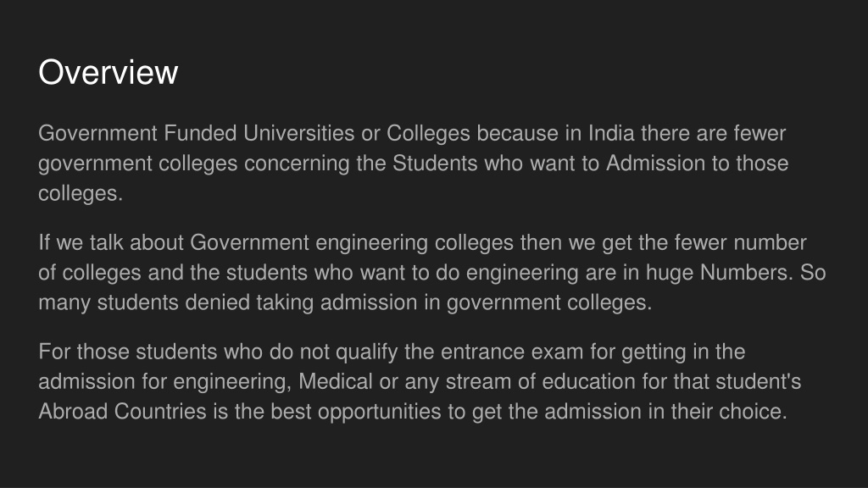Screen dimensions: 868x488
Task: Click the paragraph starting For those students
Action: click(420, 382)
